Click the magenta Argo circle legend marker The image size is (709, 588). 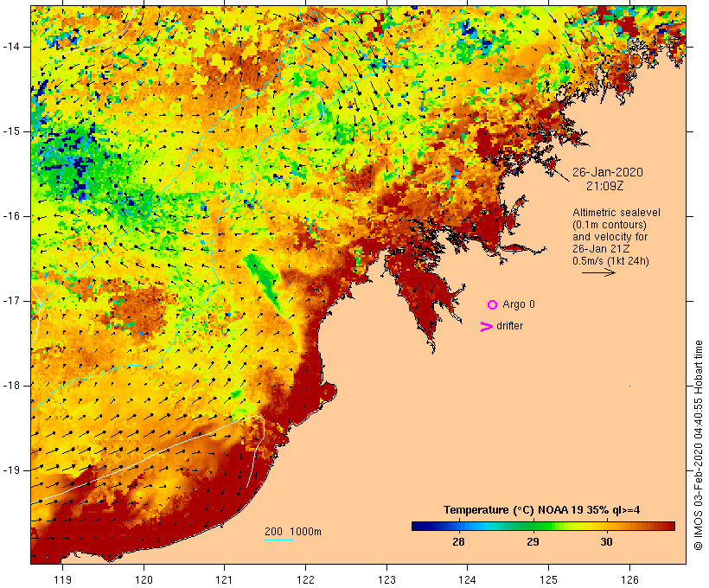[493, 305]
